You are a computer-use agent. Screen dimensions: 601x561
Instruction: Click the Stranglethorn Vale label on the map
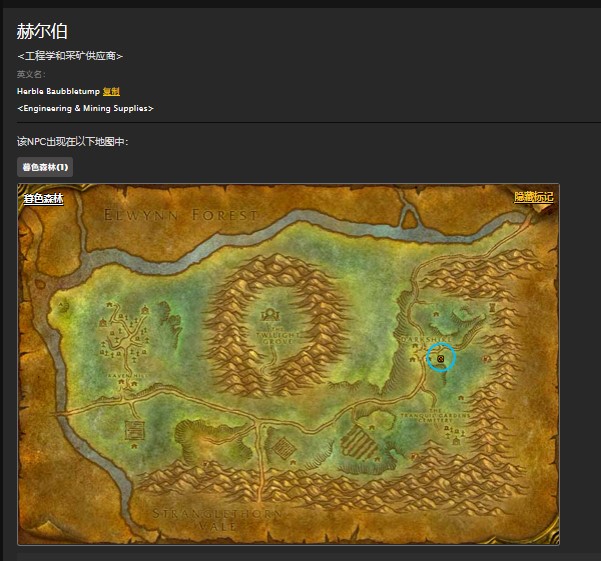[217, 519]
